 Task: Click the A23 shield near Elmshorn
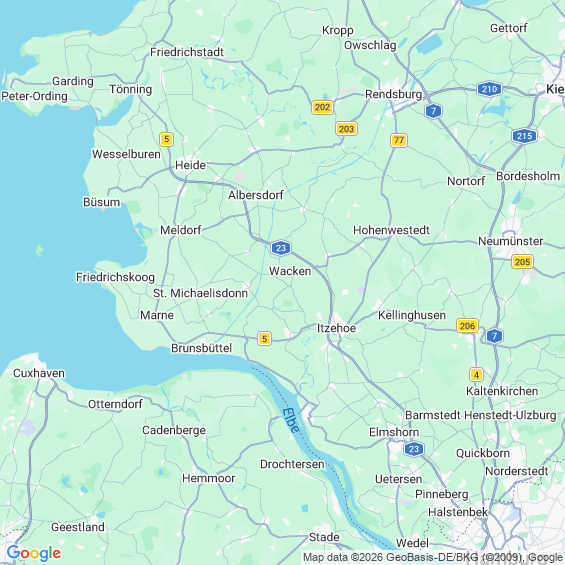click(x=414, y=449)
